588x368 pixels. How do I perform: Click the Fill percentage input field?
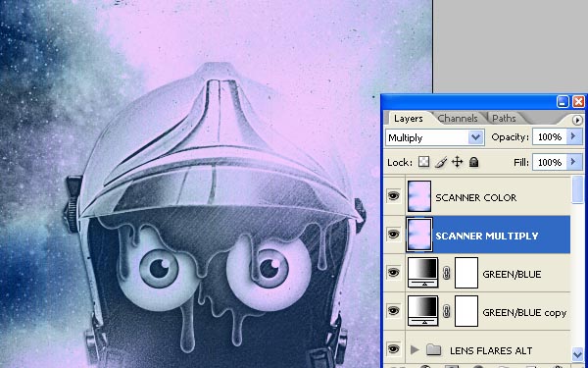[550, 162]
